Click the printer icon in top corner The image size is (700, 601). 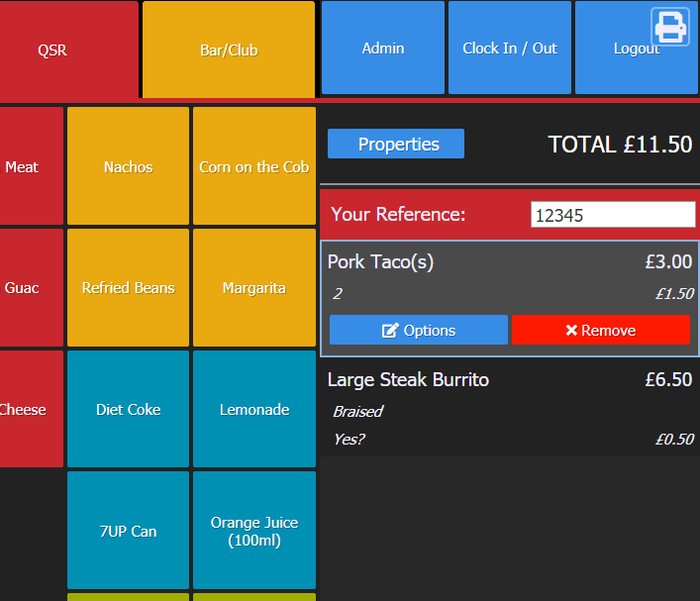670,27
